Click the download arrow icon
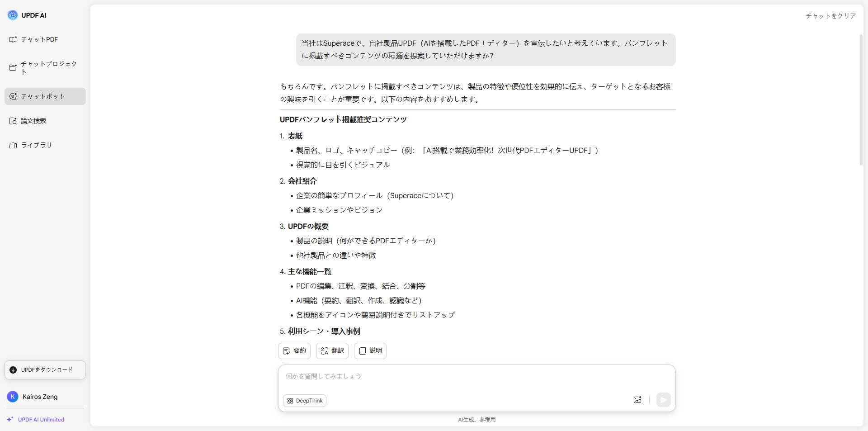Image resolution: width=868 pixels, height=431 pixels. pyautogui.click(x=13, y=370)
